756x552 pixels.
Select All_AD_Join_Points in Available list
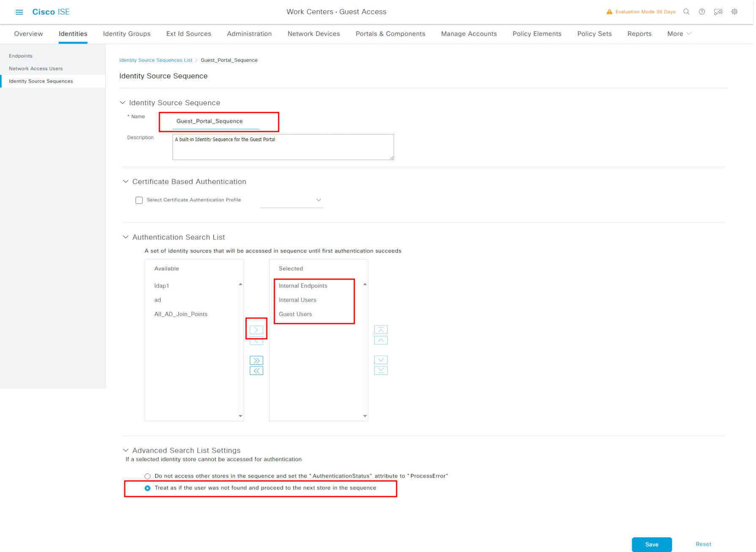[x=181, y=314]
